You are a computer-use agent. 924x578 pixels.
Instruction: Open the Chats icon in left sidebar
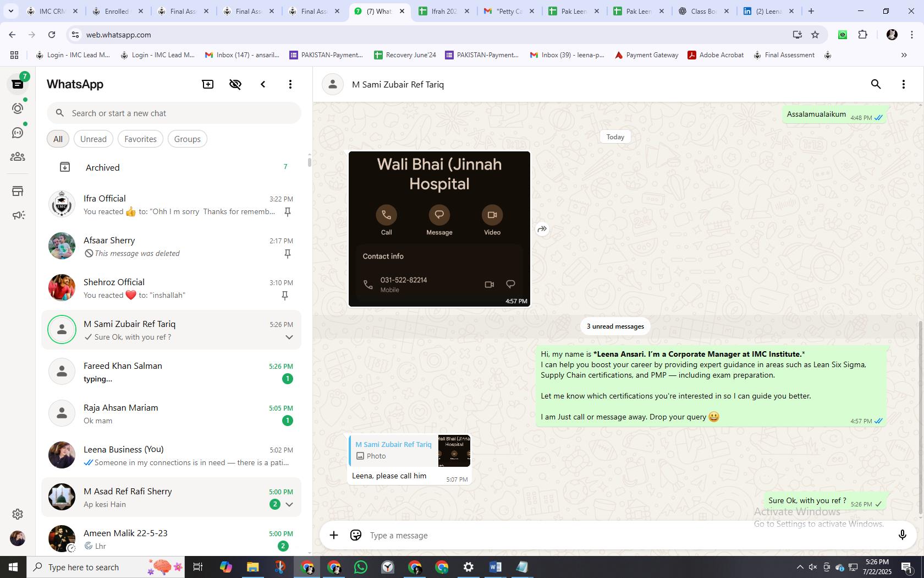click(x=18, y=84)
